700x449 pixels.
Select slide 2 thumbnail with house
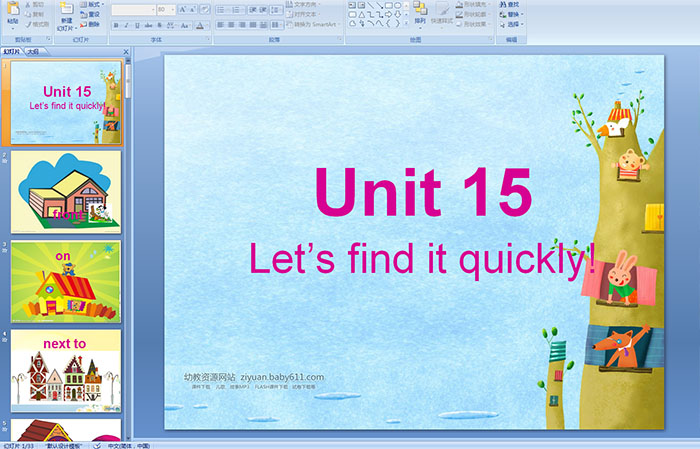[66, 192]
